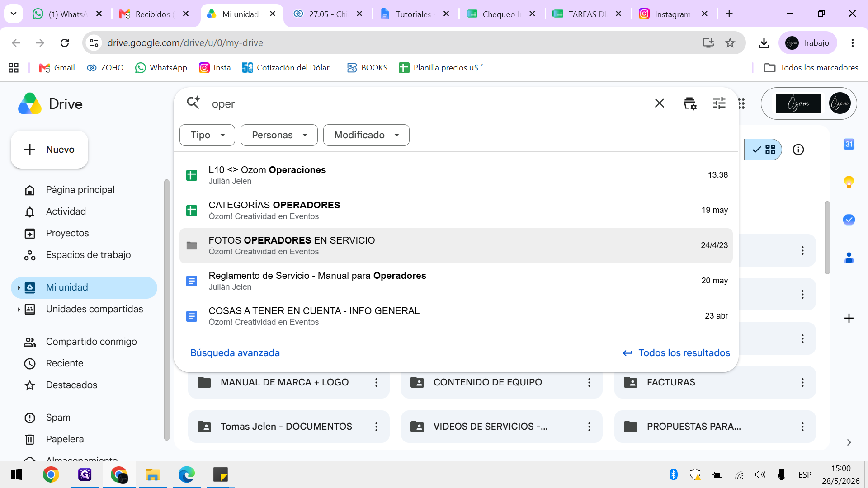Open Compartido conmigo
Screen dimensions: 868x488
[x=84, y=342]
